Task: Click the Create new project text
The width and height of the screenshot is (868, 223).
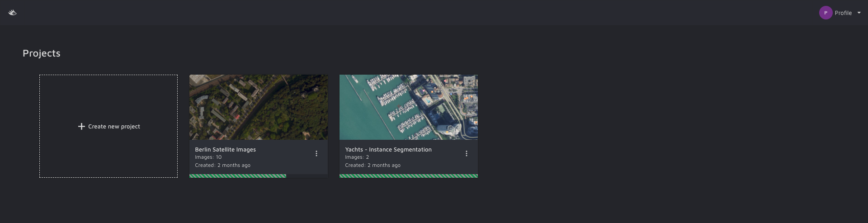Action: coord(114,127)
